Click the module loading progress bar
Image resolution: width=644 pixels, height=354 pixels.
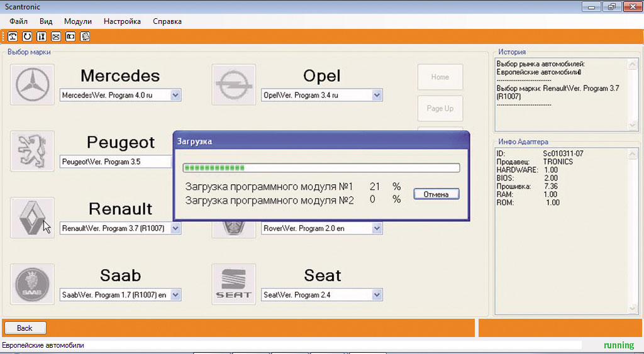[x=321, y=168]
